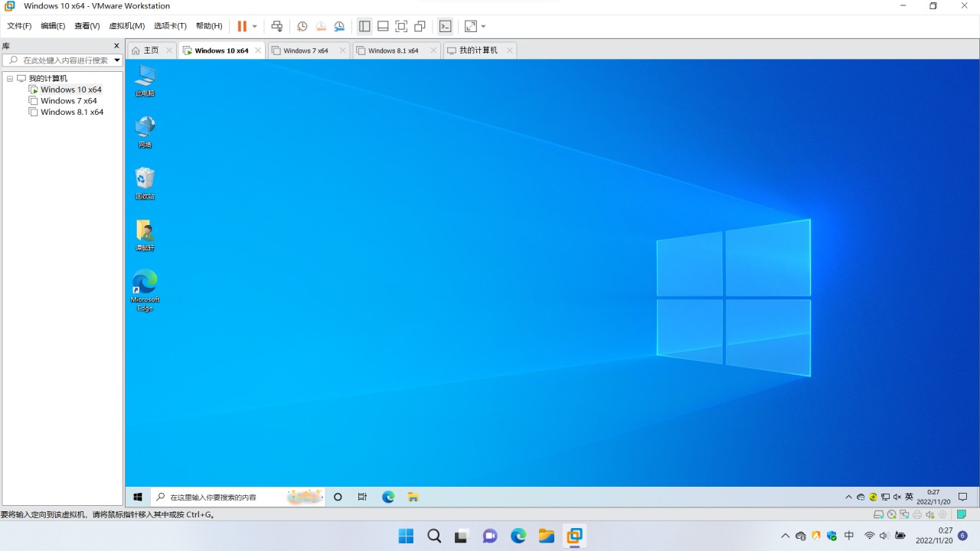Screen dimensions: 980x551
Task: Switch to the 我的计算机 tab
Action: [x=479, y=51]
